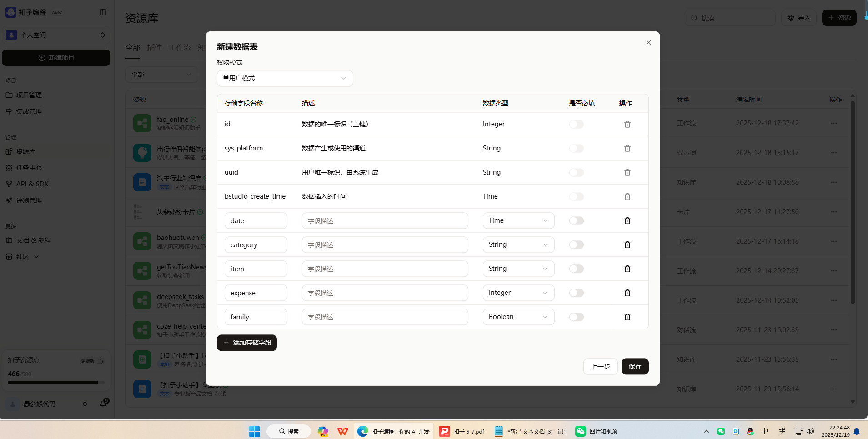
Task: Click the faq_online workflow icon
Action: tap(142, 123)
